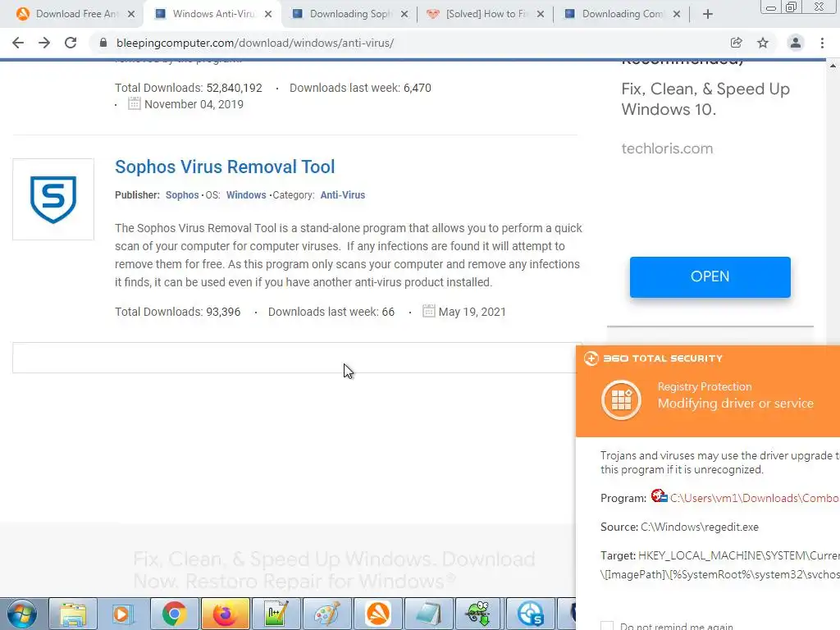This screenshot has width=840, height=630.
Task: Click the calendar icon beside May 19, 2021
Action: [x=428, y=311]
